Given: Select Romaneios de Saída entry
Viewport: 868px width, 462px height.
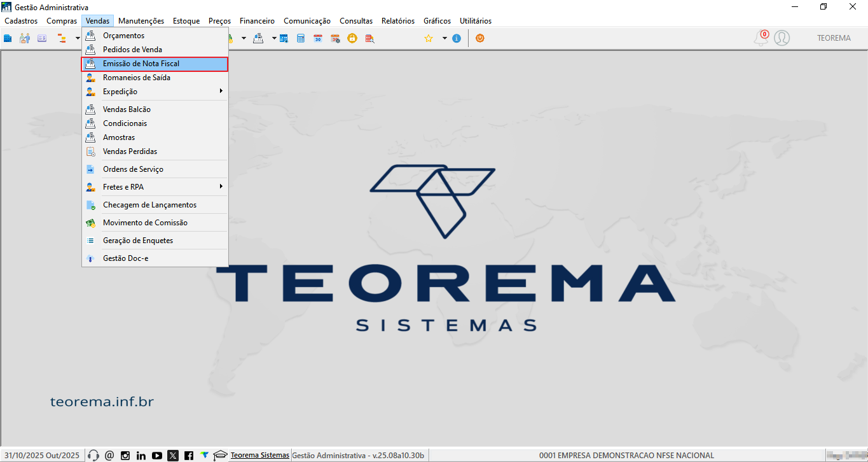Looking at the screenshot, I should point(155,78).
